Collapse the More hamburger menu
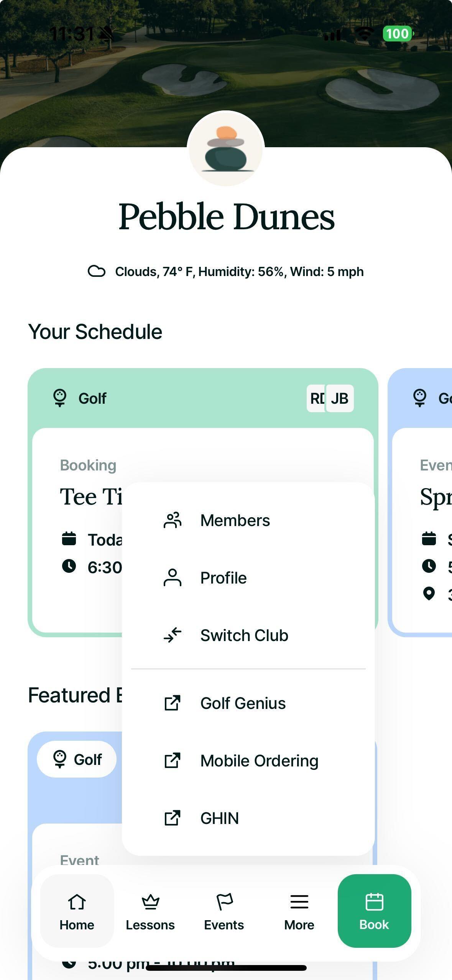The width and height of the screenshot is (452, 980). [x=299, y=911]
